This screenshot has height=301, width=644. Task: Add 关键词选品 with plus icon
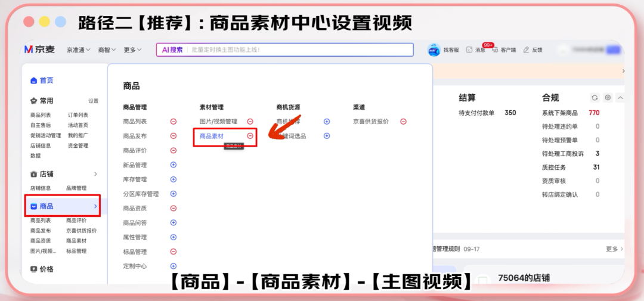point(327,136)
